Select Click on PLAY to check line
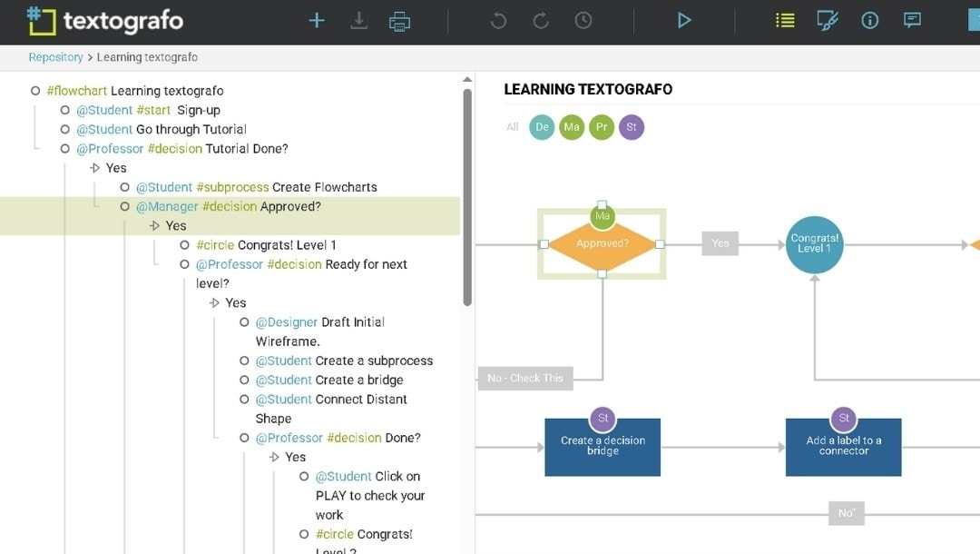The image size is (980, 554). pyautogui.click(x=370, y=495)
